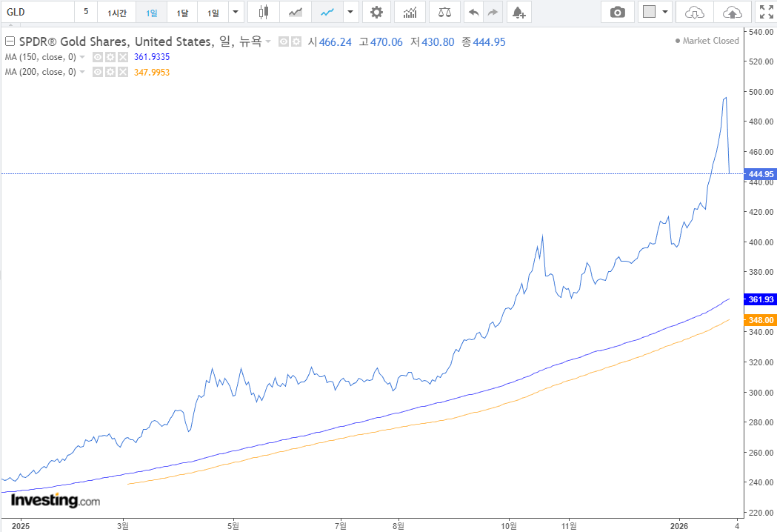Image resolution: width=777 pixels, height=532 pixels.
Task: Save chart layout cloud upload icon
Action: pyautogui.click(x=733, y=13)
